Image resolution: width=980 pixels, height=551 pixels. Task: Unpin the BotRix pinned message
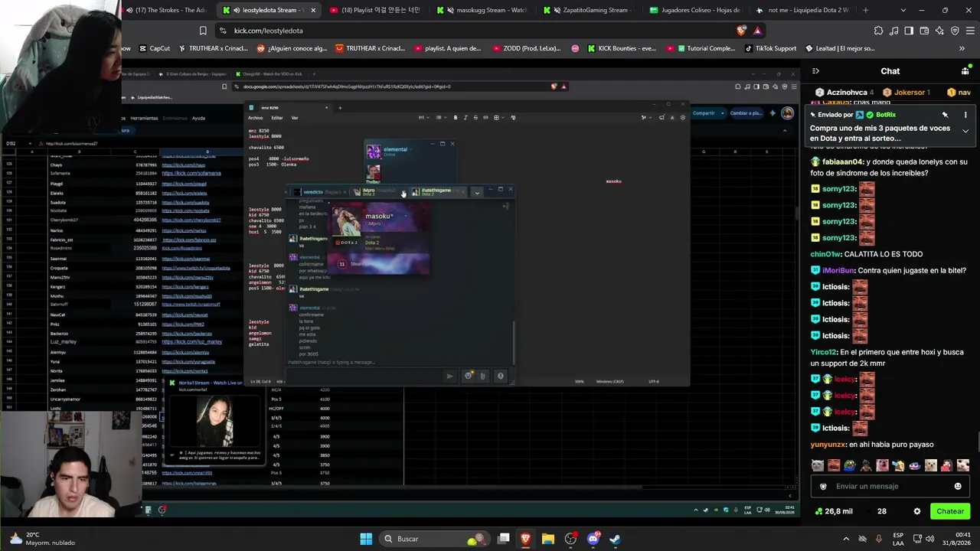coord(945,115)
